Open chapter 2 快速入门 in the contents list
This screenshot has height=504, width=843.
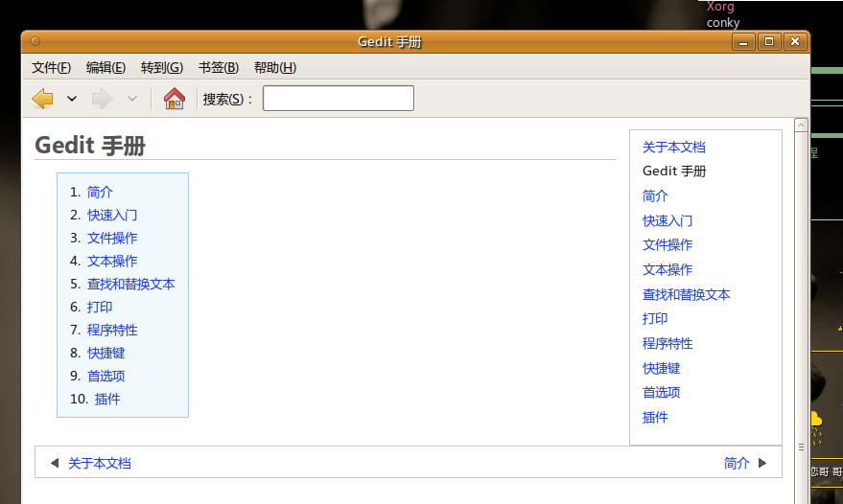[x=112, y=215]
